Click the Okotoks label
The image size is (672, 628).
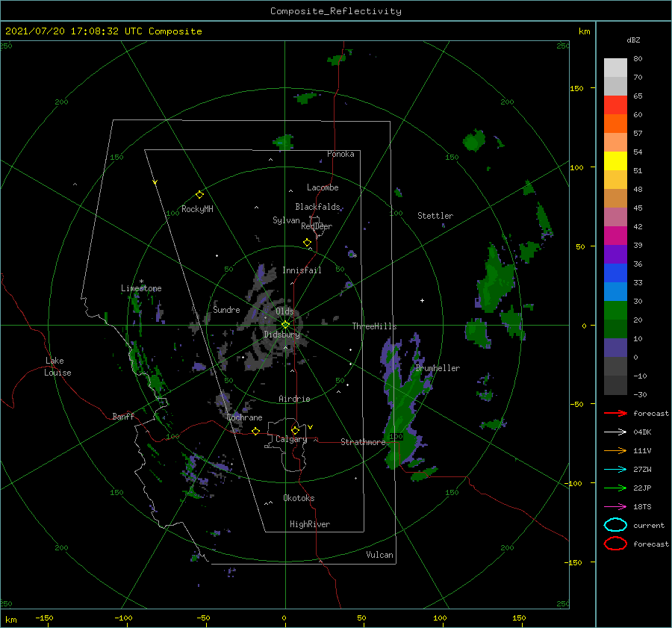[299, 498]
